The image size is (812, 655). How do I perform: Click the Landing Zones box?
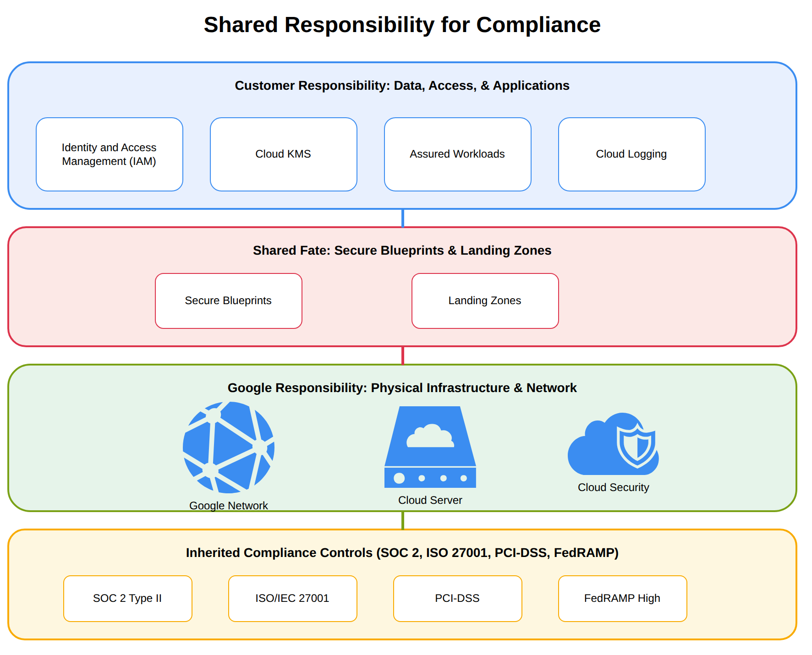coord(485,301)
